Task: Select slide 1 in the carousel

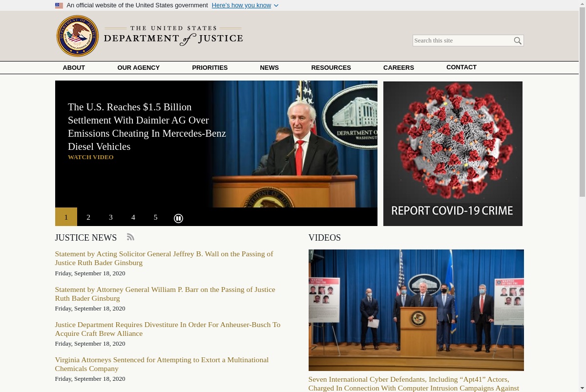Action: (66, 217)
